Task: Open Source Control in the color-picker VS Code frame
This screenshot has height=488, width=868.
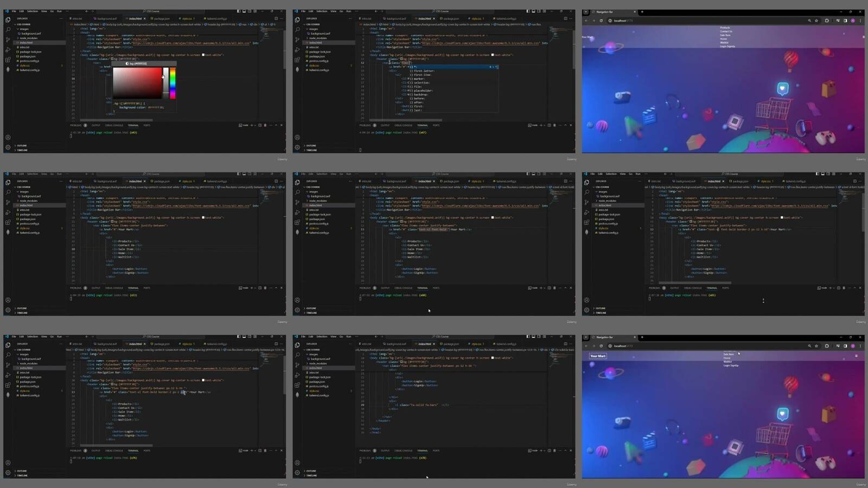Action: tap(8, 40)
